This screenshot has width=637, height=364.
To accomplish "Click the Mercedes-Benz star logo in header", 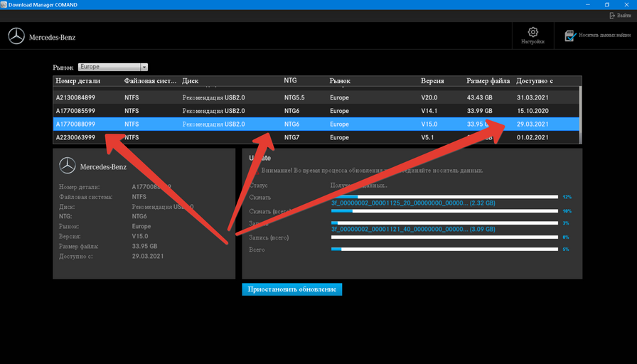I will point(16,36).
